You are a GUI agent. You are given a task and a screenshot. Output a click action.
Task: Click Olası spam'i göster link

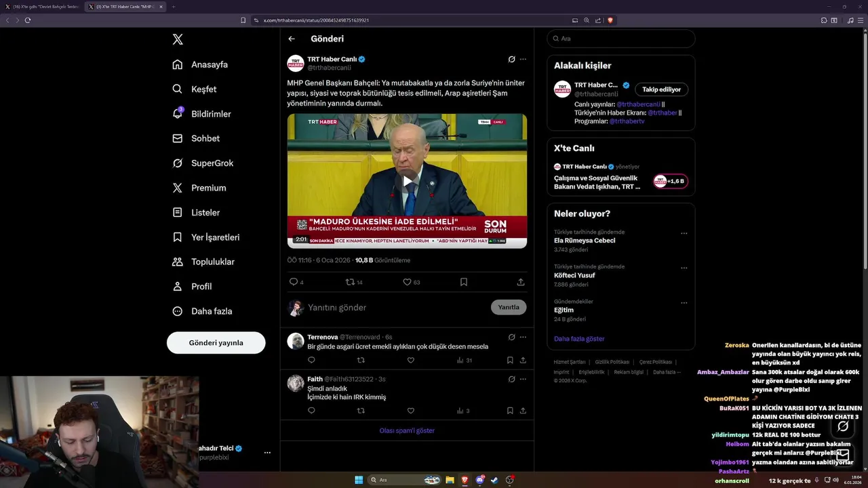pos(407,431)
